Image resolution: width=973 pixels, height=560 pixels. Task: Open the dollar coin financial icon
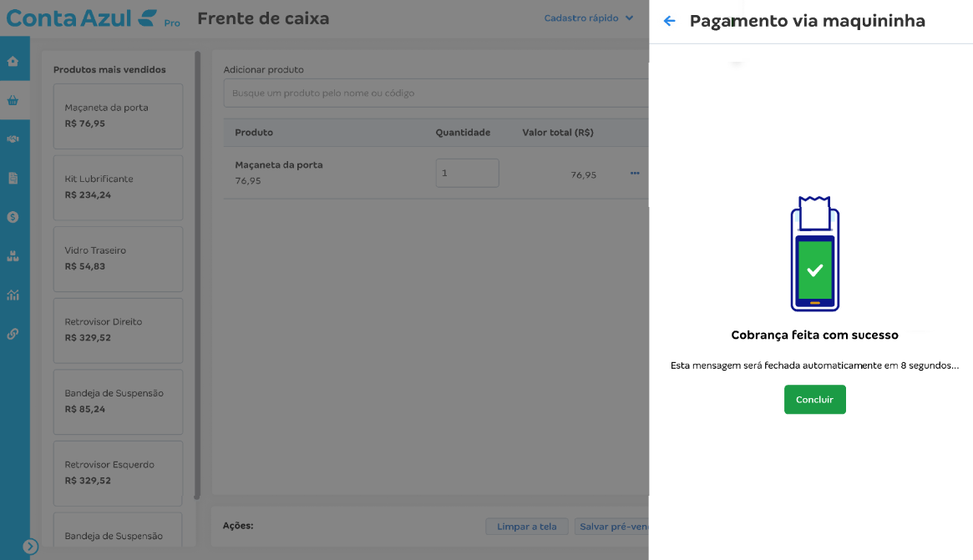(13, 217)
